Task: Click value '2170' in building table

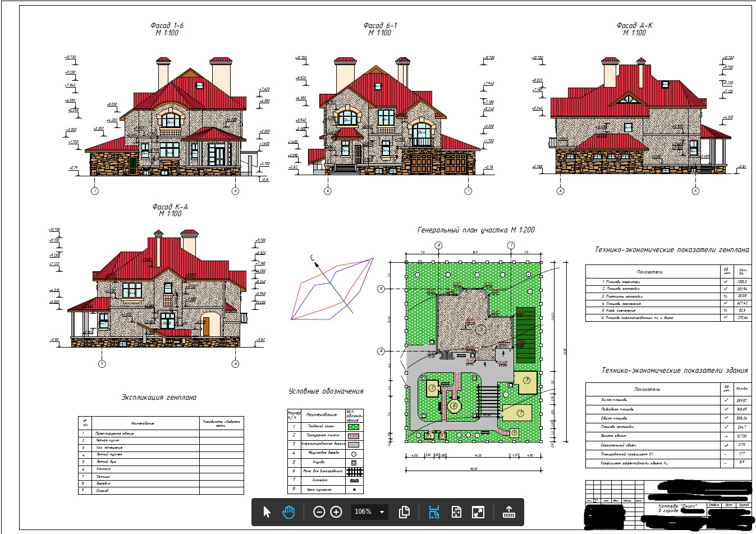Action: [x=742, y=445]
